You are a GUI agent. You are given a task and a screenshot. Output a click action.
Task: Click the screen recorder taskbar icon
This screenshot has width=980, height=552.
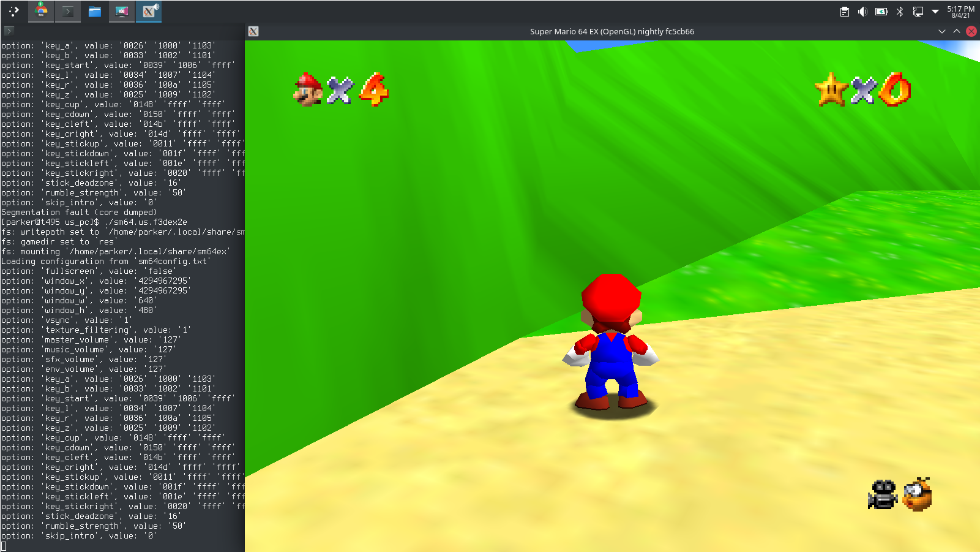point(121,11)
